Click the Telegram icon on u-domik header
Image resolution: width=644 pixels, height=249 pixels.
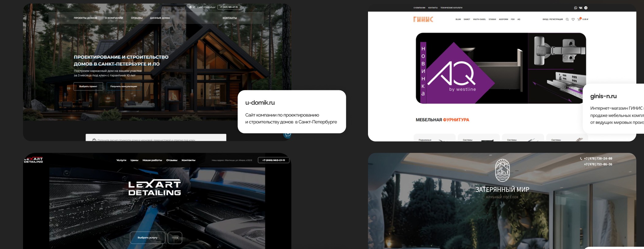coord(194,7)
